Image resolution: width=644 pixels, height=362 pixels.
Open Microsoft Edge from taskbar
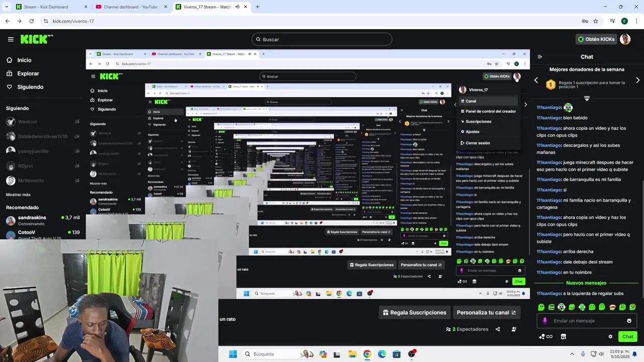pos(382,354)
